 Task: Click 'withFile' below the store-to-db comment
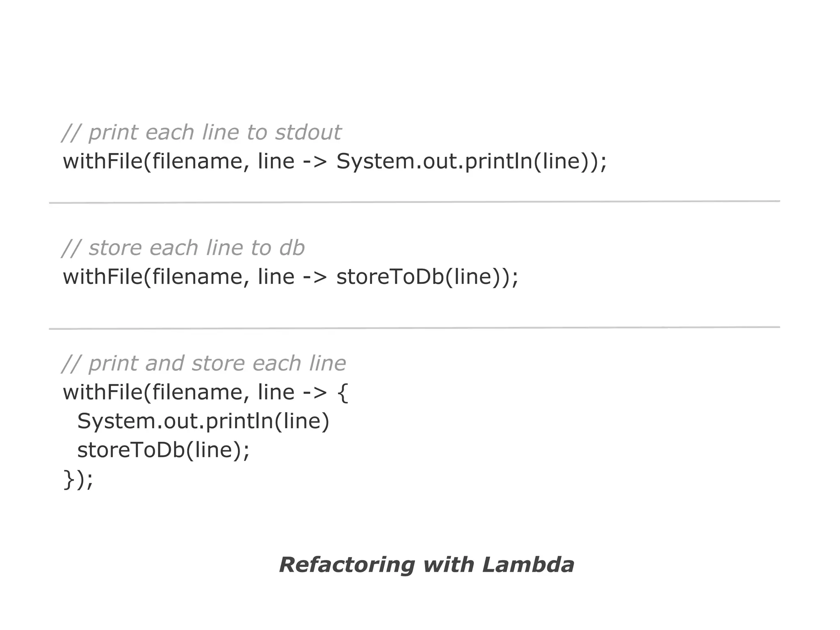click(x=103, y=277)
